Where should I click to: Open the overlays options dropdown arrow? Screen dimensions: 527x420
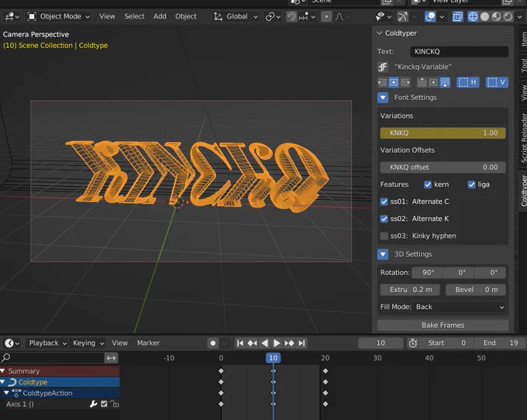coord(442,16)
